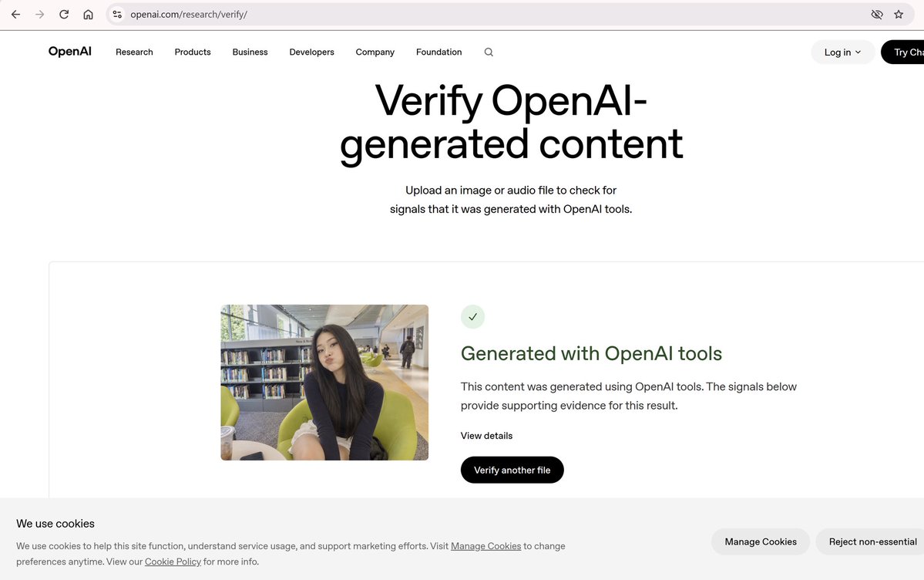This screenshot has height=580, width=924.
Task: Click the We use cookies heading
Action: pyautogui.click(x=55, y=524)
